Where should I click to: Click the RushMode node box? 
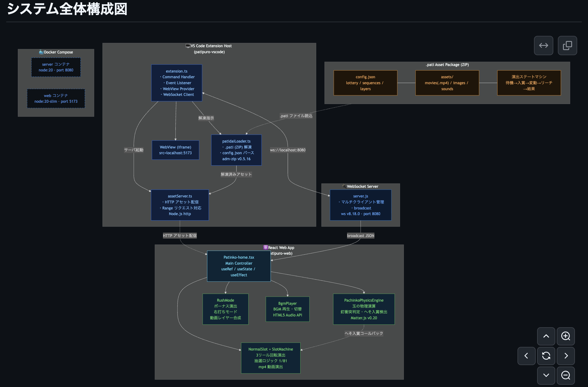click(x=225, y=309)
